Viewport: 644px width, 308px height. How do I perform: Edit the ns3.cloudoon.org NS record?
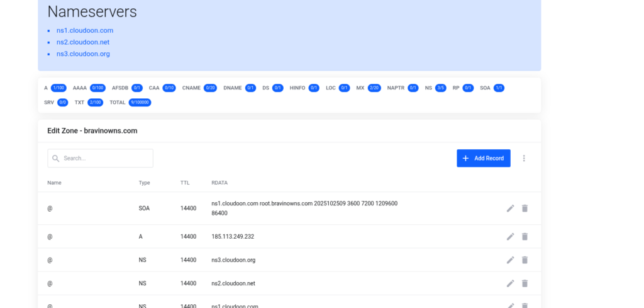(510, 260)
